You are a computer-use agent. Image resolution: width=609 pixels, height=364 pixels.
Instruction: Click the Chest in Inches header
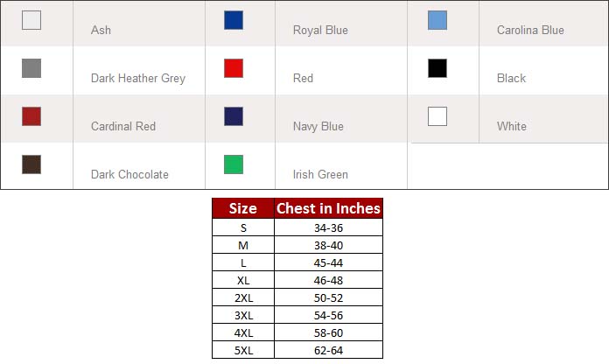click(328, 208)
